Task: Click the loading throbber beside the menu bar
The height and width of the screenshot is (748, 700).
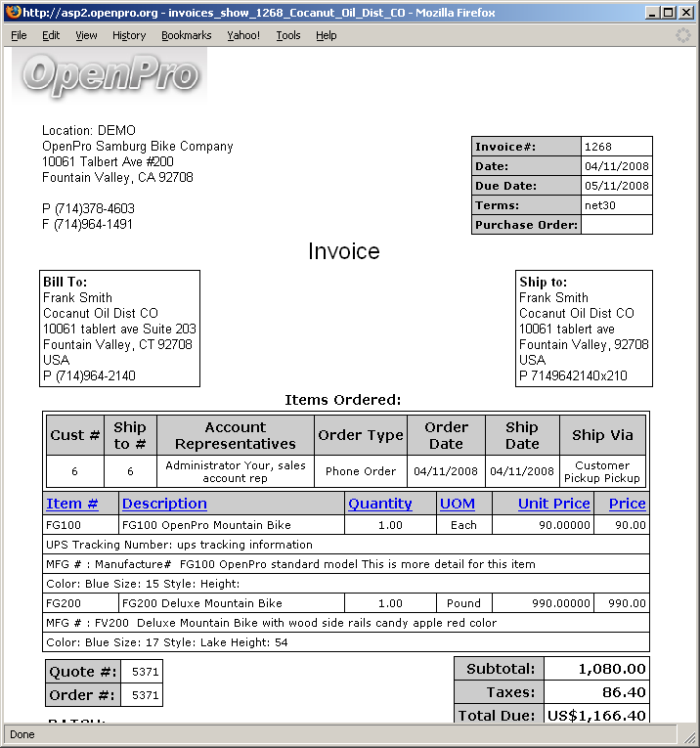Action: point(683,35)
